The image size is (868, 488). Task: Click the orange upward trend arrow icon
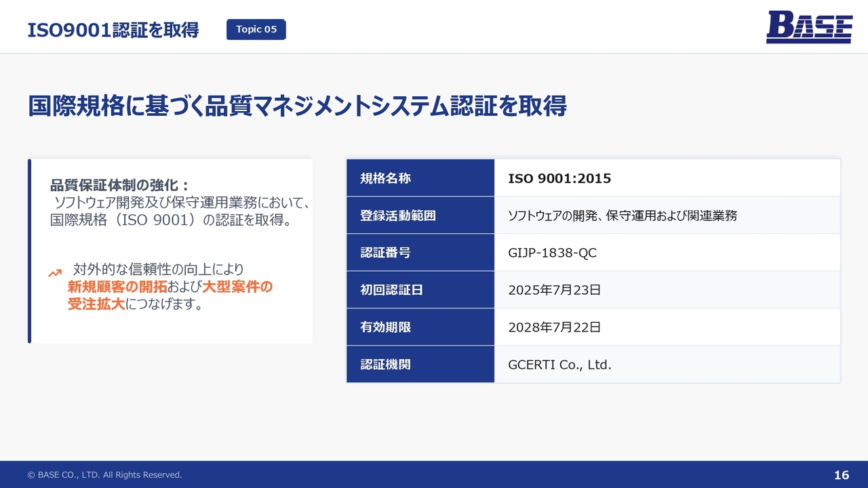coord(55,273)
